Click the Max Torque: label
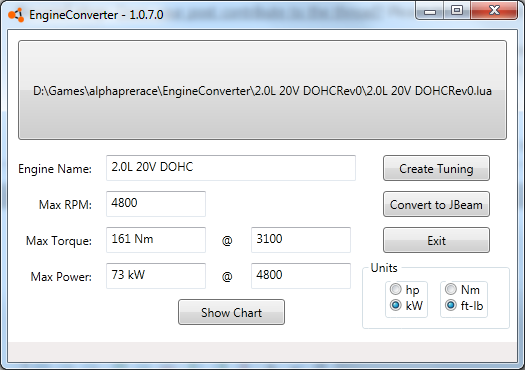 (x=59, y=241)
